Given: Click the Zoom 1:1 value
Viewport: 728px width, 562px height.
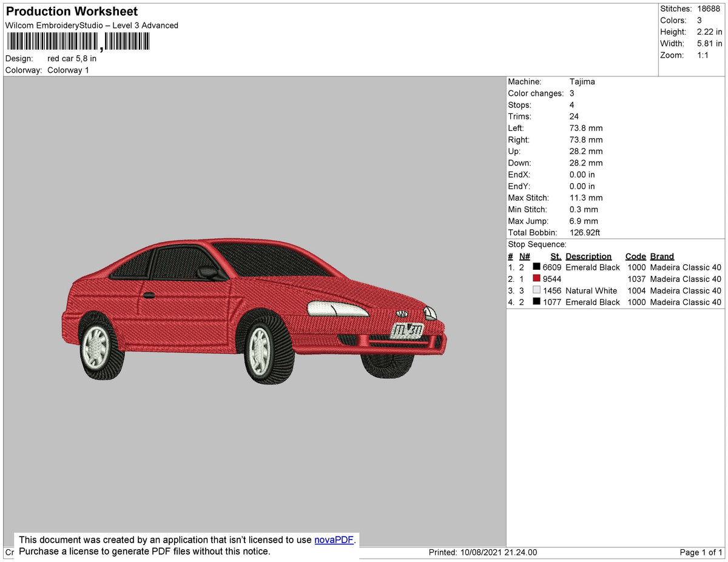Looking at the screenshot, I should click(703, 55).
